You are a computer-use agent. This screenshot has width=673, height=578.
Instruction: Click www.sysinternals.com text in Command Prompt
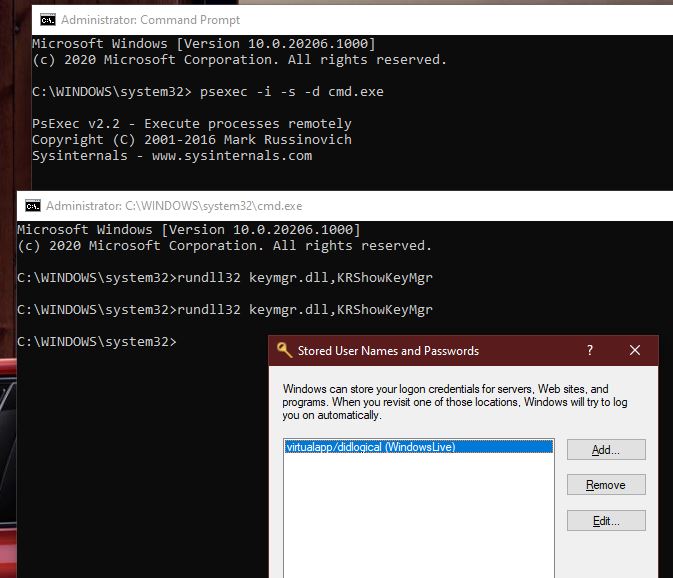pyautogui.click(x=232, y=155)
